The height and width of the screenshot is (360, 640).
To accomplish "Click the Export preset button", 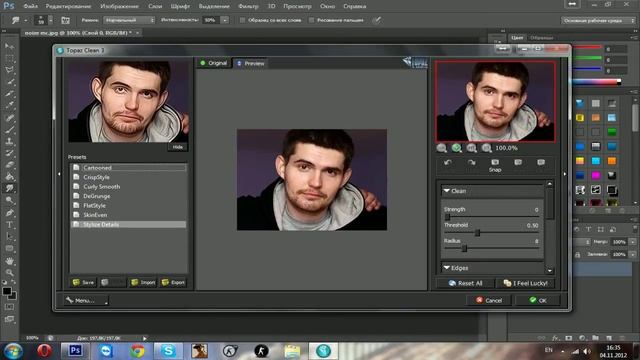I will pos(173,282).
